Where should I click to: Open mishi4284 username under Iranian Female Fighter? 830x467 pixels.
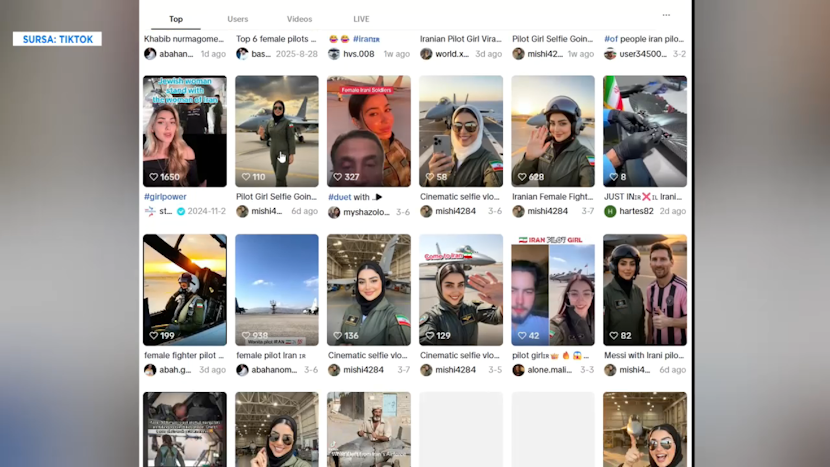(x=547, y=211)
